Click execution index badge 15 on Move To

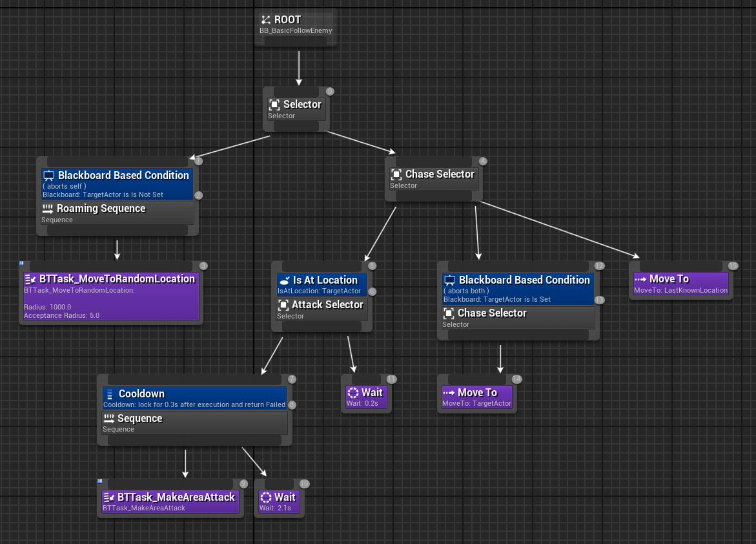(x=733, y=266)
